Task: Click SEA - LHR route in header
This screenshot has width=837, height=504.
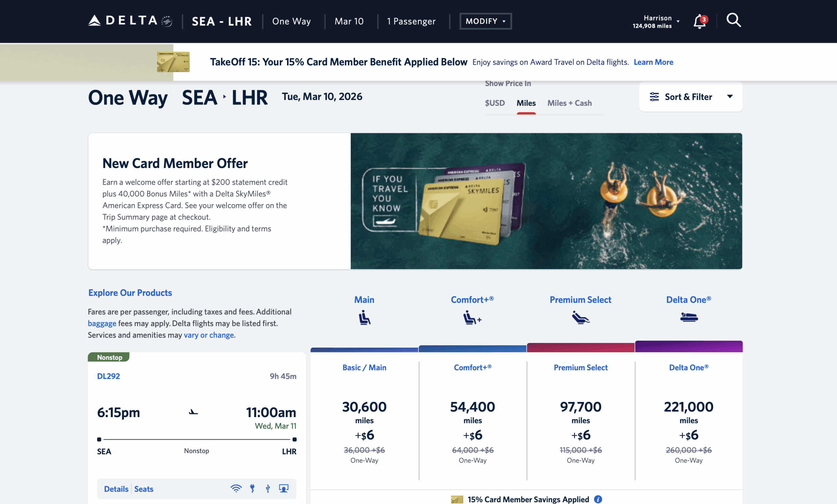Action: (222, 21)
